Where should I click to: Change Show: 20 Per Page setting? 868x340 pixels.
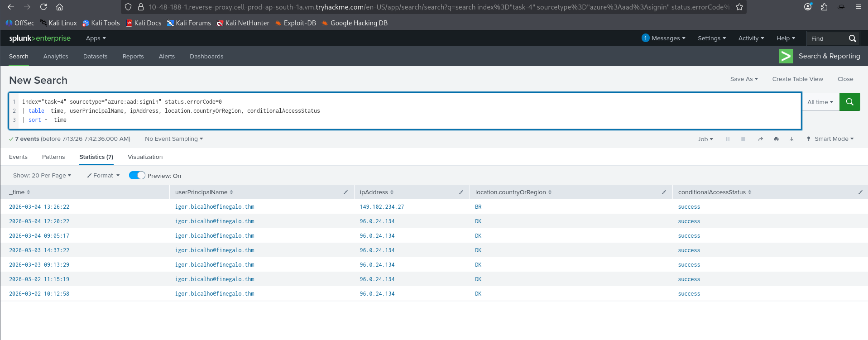point(42,175)
